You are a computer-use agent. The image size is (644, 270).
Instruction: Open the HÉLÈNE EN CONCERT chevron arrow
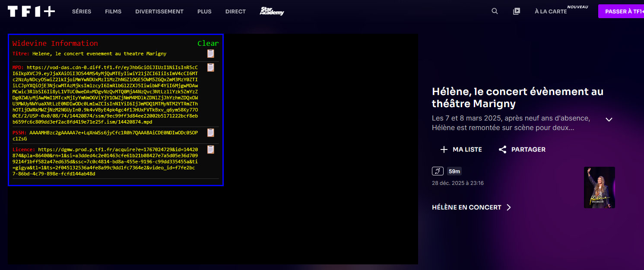(x=509, y=207)
